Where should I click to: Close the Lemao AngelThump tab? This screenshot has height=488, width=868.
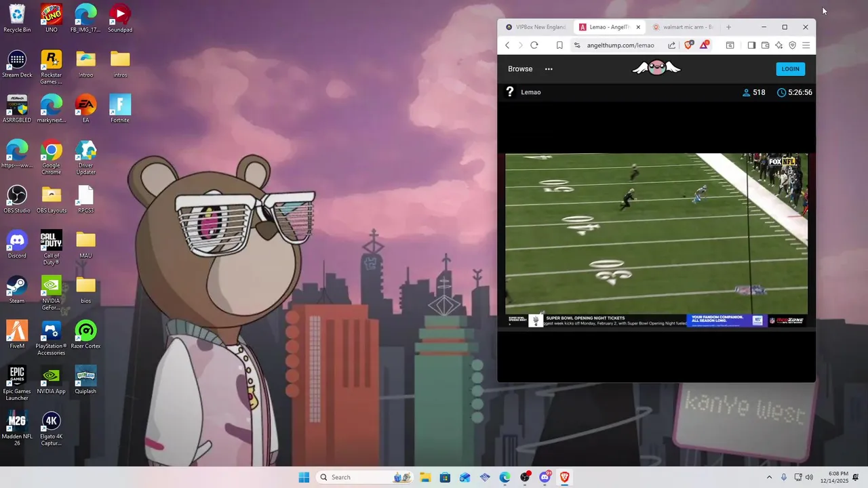638,27
